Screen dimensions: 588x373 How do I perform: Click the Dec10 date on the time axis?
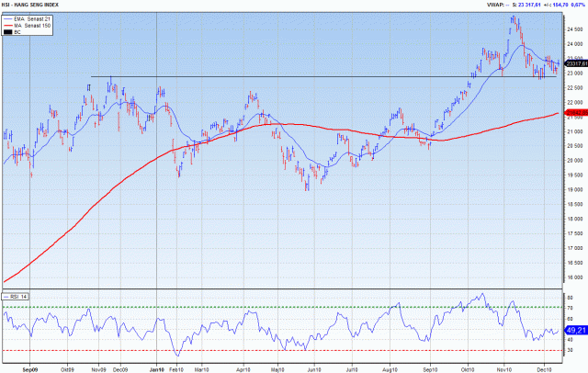click(x=545, y=367)
